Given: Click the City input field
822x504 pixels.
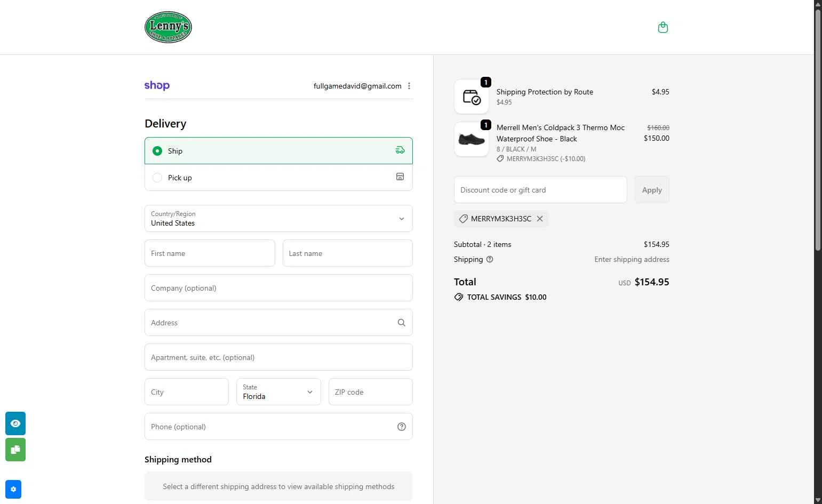Looking at the screenshot, I should click(x=187, y=392).
